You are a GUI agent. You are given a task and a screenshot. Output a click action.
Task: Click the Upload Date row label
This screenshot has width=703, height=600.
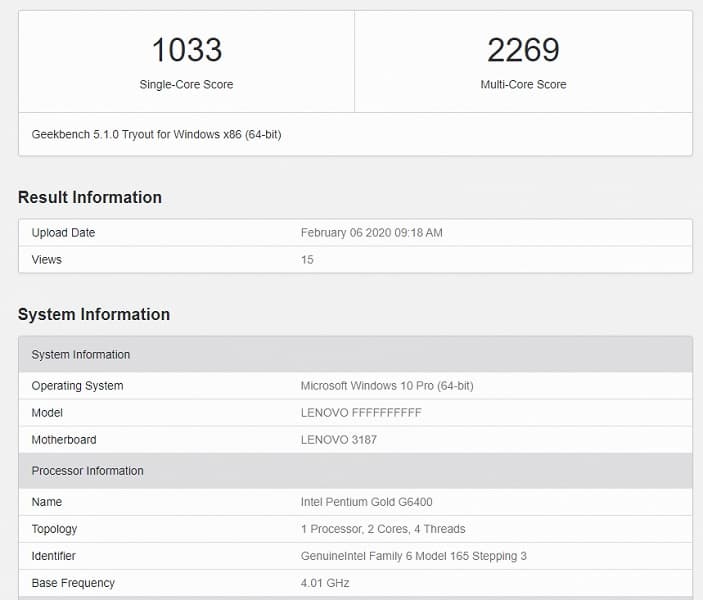point(63,233)
